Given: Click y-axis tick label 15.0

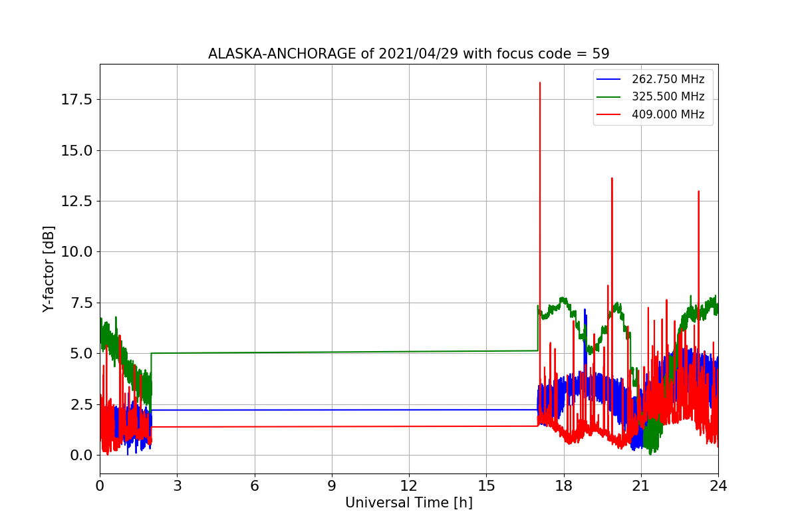Looking at the screenshot, I should [x=78, y=150].
